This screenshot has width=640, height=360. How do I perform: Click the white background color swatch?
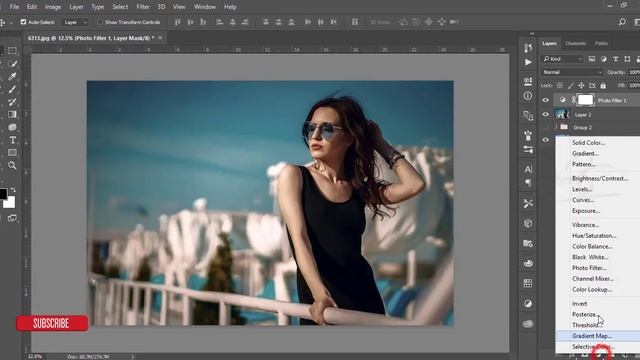pos(10,202)
